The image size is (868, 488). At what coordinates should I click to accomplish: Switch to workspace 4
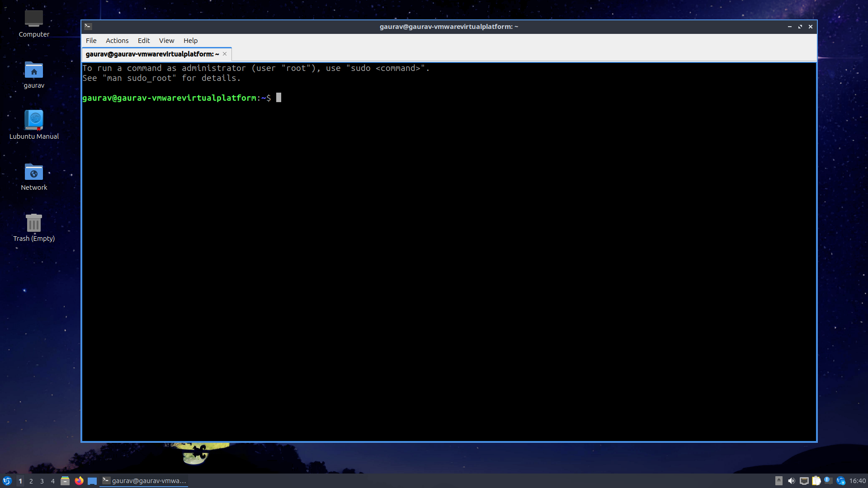53,481
